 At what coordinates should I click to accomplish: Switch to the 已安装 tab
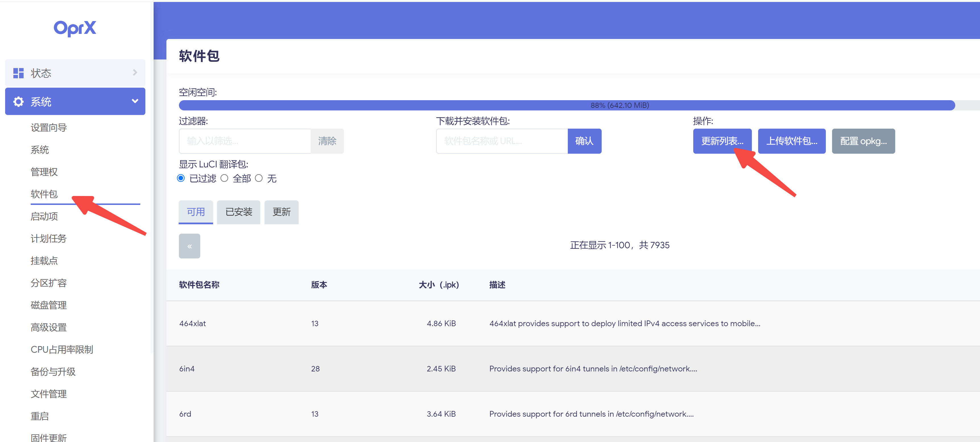click(x=239, y=212)
